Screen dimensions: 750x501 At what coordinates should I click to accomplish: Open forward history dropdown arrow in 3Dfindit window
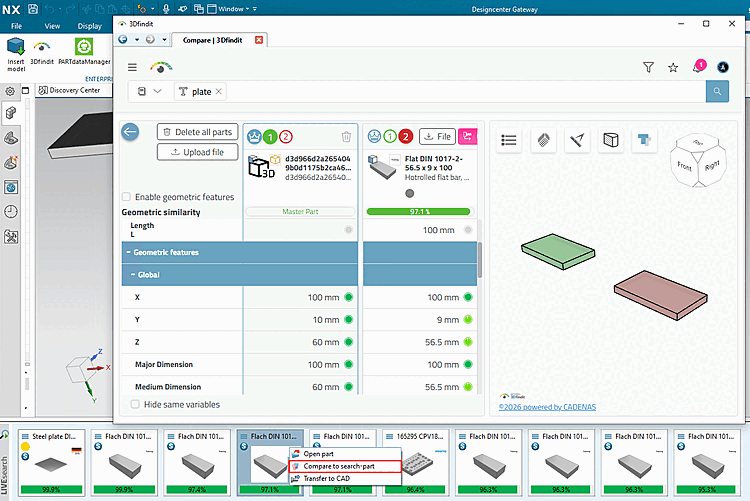click(164, 39)
